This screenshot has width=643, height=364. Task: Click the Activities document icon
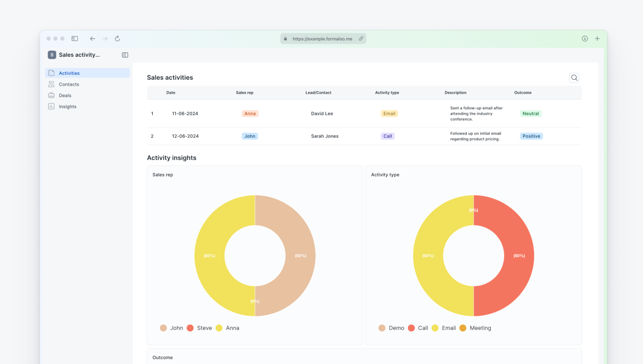(51, 73)
